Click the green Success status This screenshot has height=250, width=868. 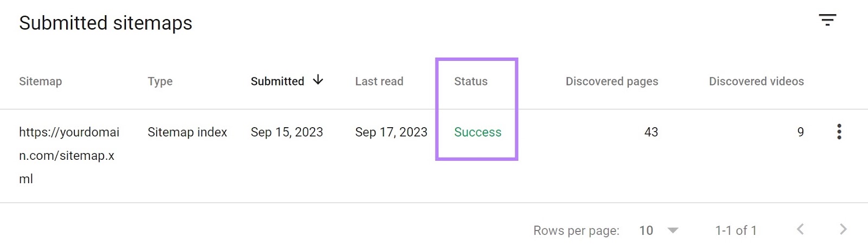[477, 132]
